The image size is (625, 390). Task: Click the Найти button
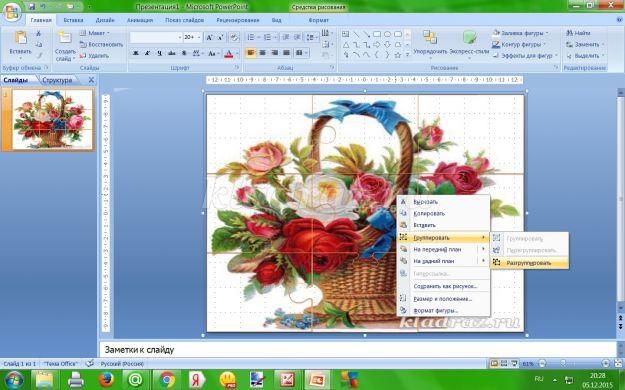click(x=578, y=33)
